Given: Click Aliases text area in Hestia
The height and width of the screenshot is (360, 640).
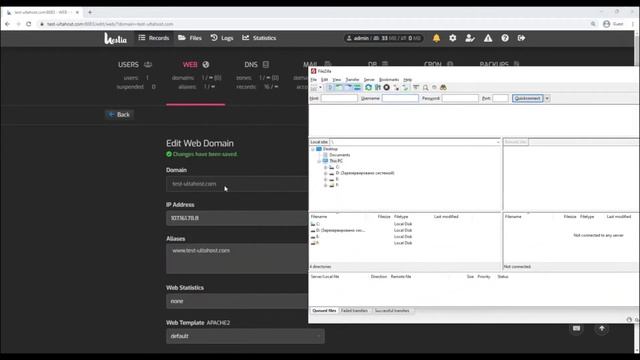Looking at the screenshot, I should click(237, 258).
